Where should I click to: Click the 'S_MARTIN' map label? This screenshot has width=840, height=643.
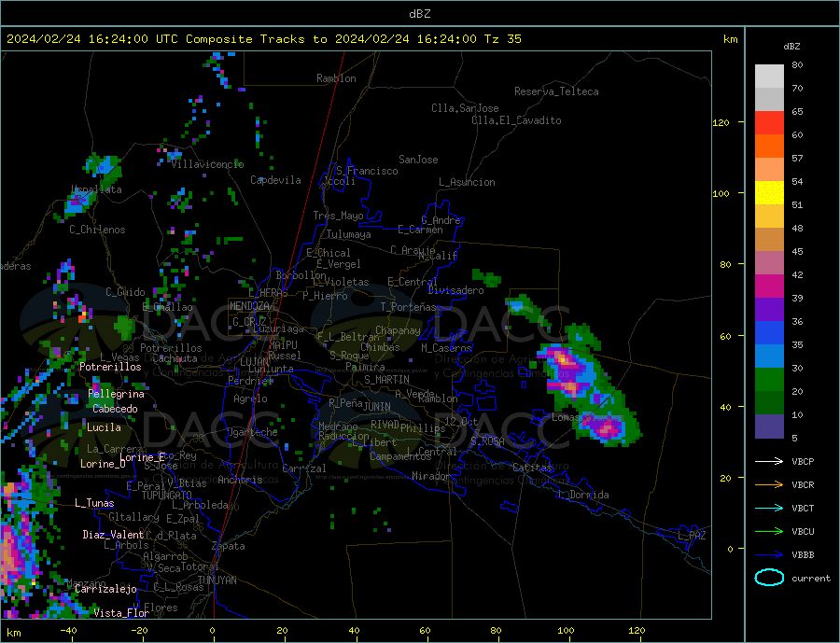click(386, 380)
